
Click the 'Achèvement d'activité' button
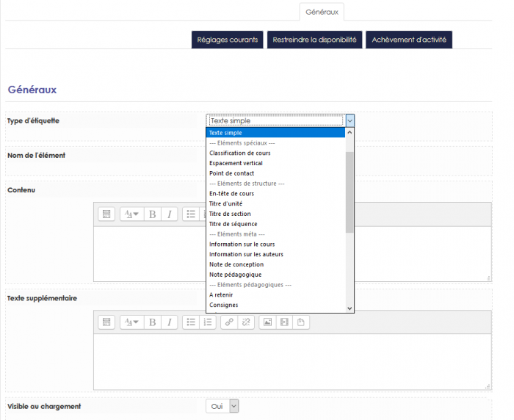[409, 40]
